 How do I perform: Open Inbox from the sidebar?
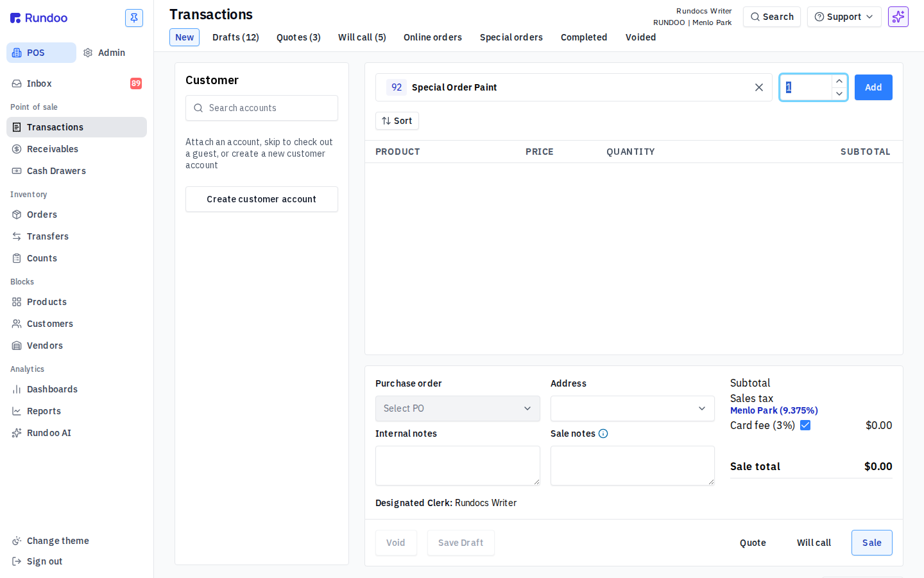point(76,83)
